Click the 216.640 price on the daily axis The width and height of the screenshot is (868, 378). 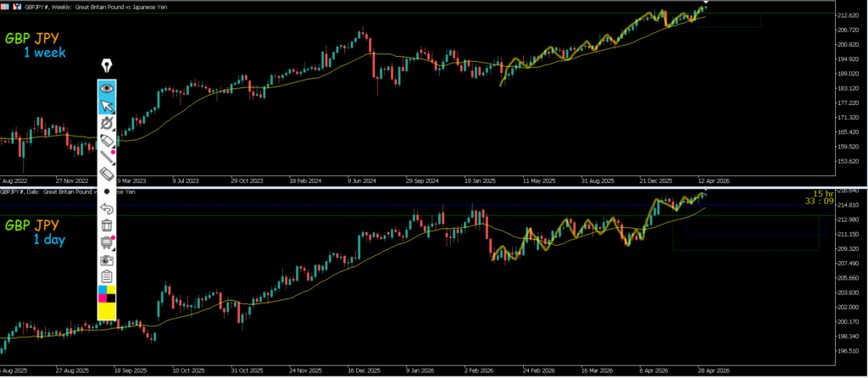(x=849, y=191)
